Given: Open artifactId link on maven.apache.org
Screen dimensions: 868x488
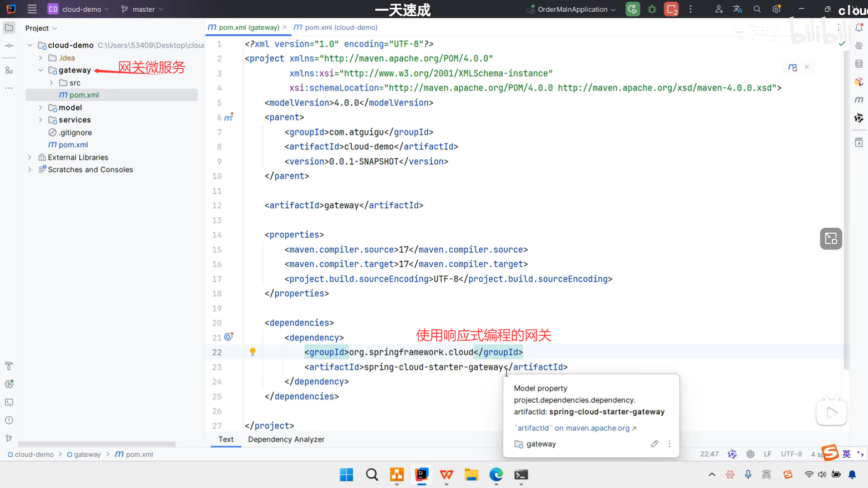Looking at the screenshot, I should tap(576, 428).
